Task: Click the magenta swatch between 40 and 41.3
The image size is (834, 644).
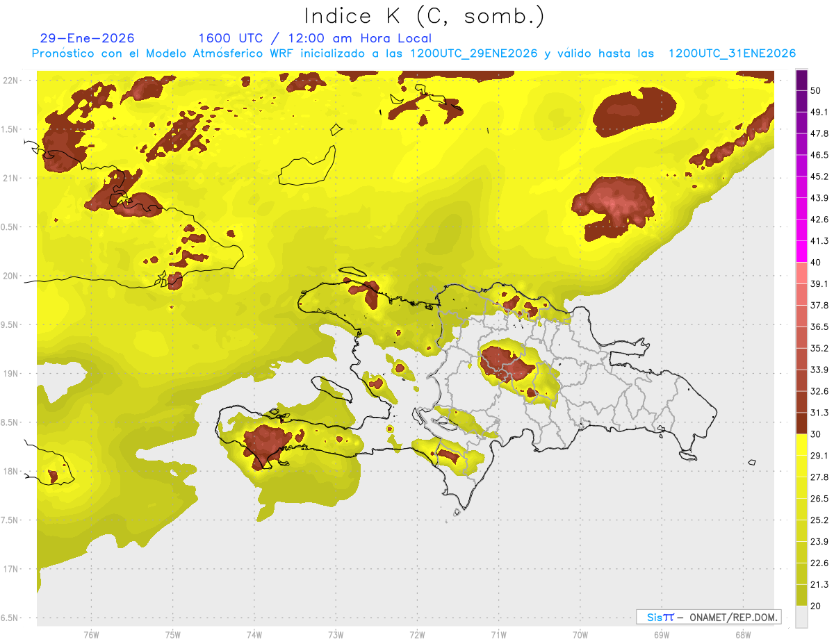Action: (x=801, y=251)
